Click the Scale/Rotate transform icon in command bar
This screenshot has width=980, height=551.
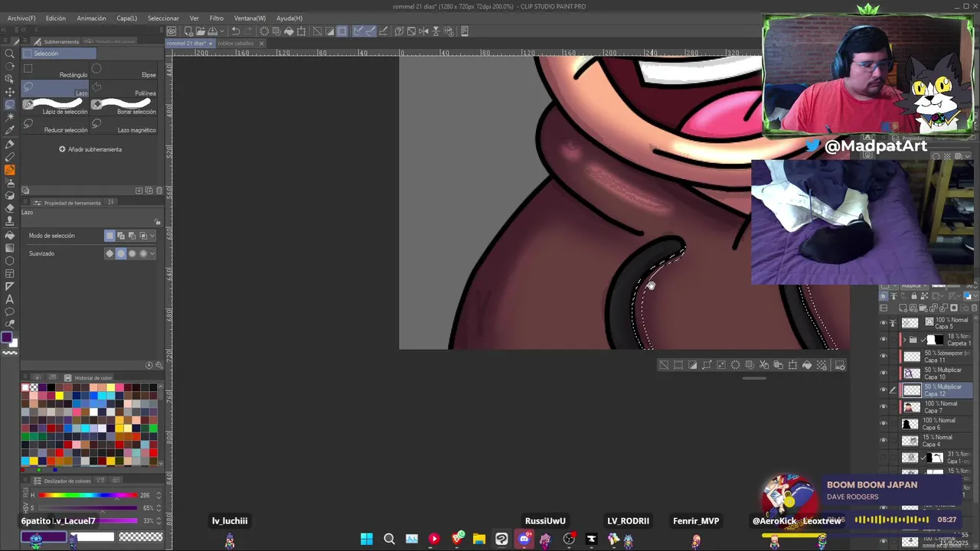[302, 31]
